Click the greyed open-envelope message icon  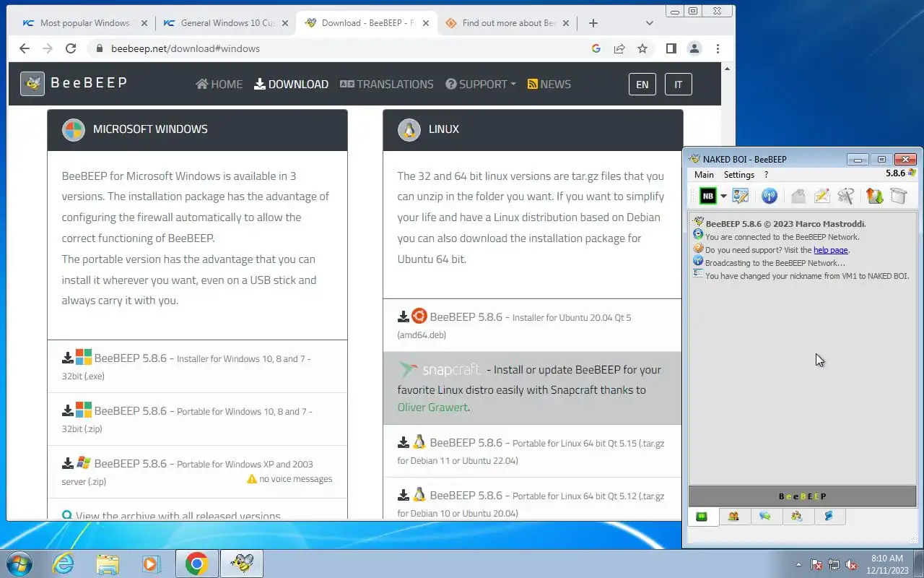click(798, 196)
